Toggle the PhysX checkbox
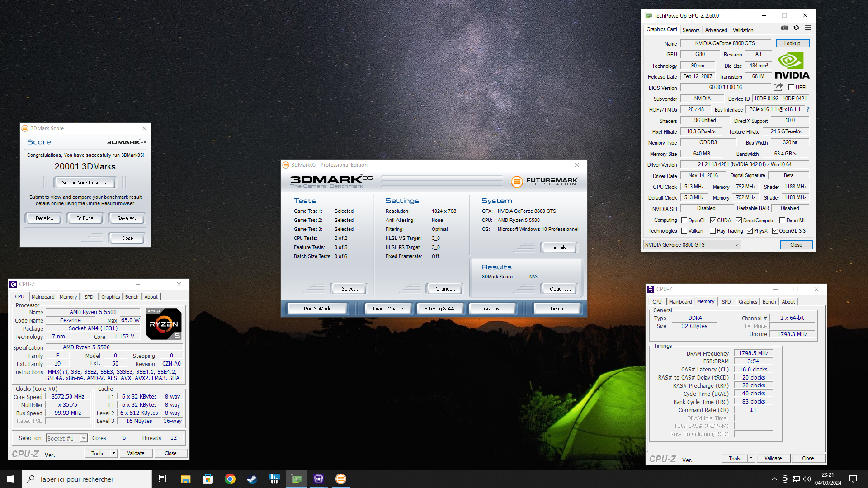 pyautogui.click(x=750, y=231)
